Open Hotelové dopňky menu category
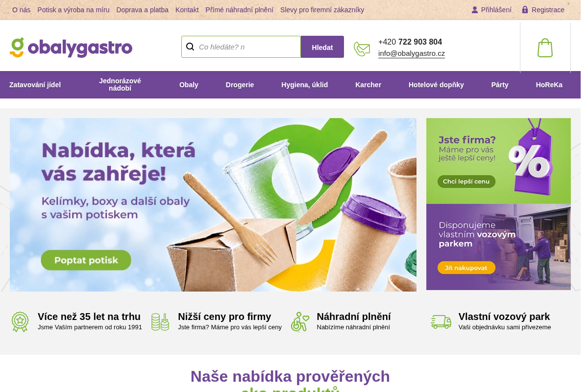The height and width of the screenshot is (392, 588). tap(436, 85)
